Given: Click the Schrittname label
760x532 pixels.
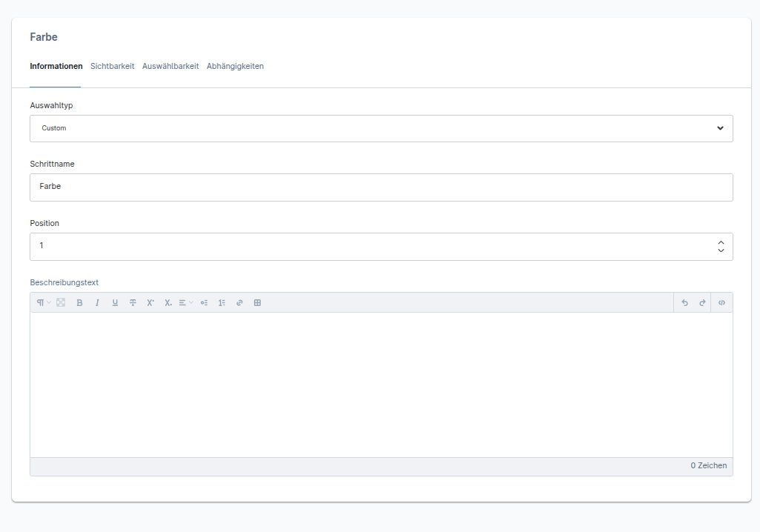Looking at the screenshot, I should click(x=52, y=164).
